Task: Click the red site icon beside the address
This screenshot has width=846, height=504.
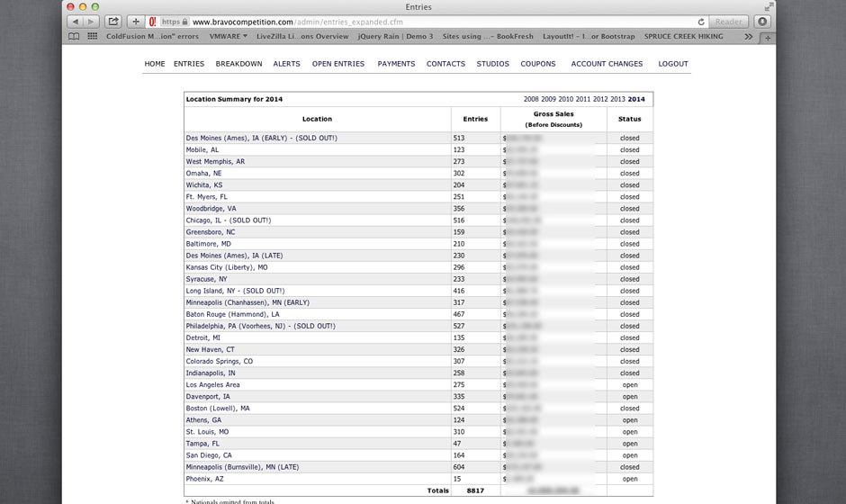Action: coord(153,22)
